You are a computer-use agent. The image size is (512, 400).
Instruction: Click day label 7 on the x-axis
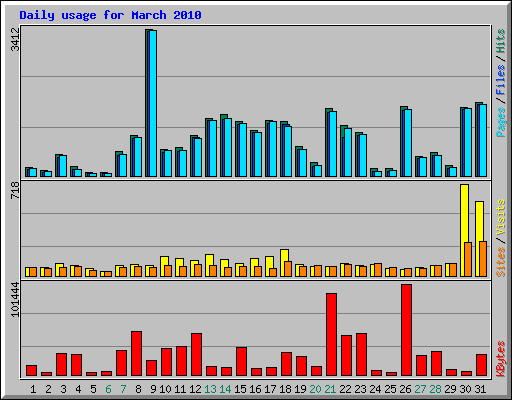123,389
